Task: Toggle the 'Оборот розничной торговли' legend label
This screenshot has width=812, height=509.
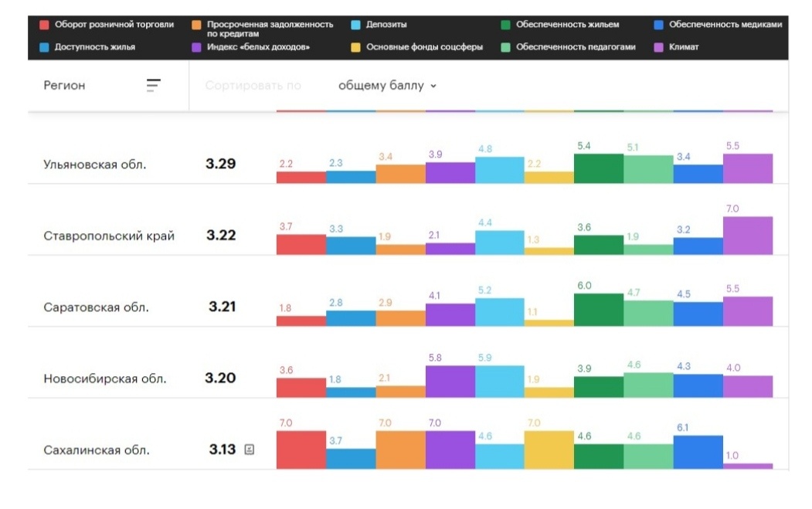Action: pyautogui.click(x=114, y=25)
